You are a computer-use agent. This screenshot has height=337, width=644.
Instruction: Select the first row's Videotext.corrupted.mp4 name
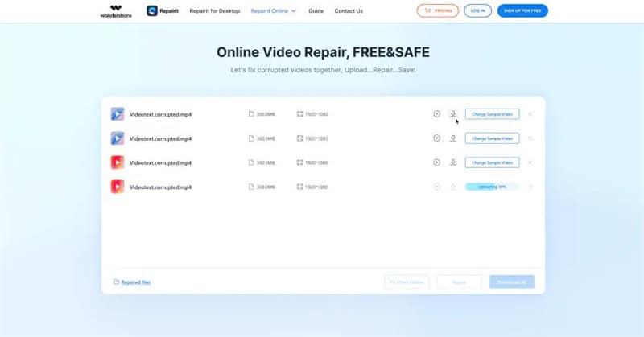[160, 114]
